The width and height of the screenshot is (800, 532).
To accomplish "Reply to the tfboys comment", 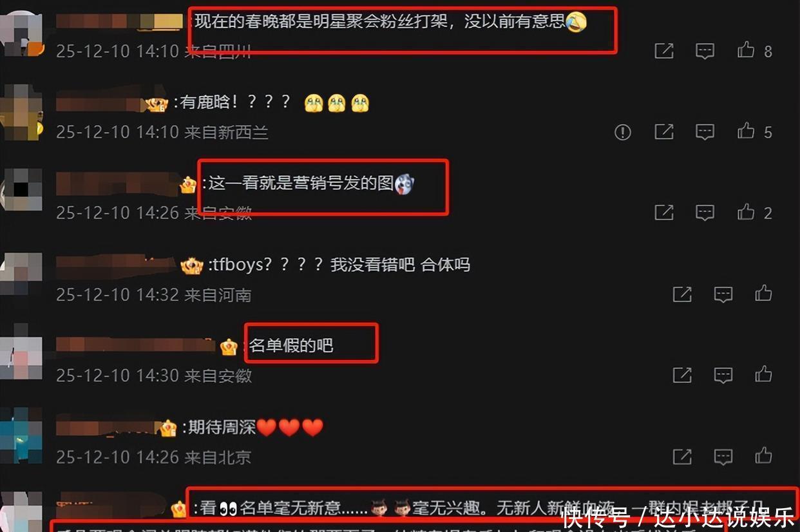I will 723,294.
